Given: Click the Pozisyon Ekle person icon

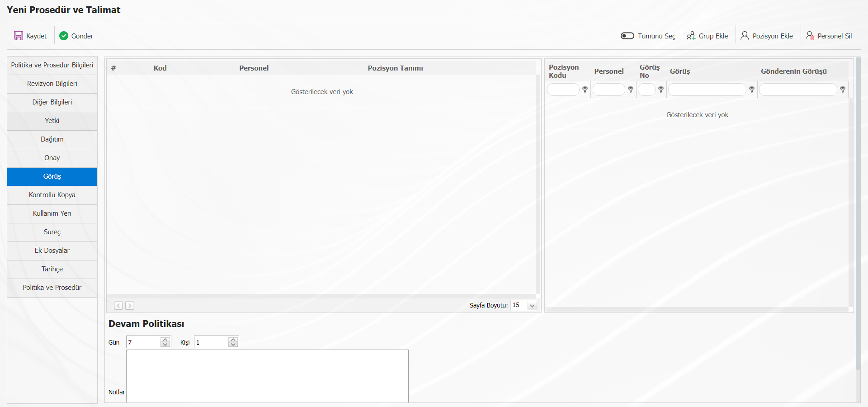Looking at the screenshot, I should 745,35.
